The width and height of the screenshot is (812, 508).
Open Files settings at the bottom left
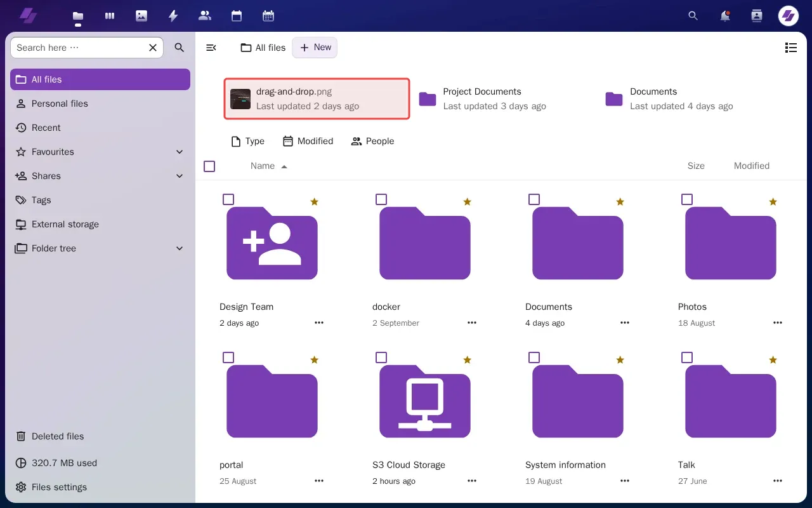[59, 487]
